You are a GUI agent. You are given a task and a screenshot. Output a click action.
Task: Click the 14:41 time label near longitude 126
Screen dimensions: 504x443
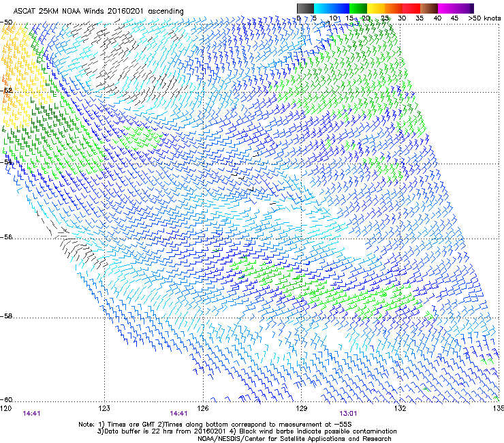pos(178,414)
